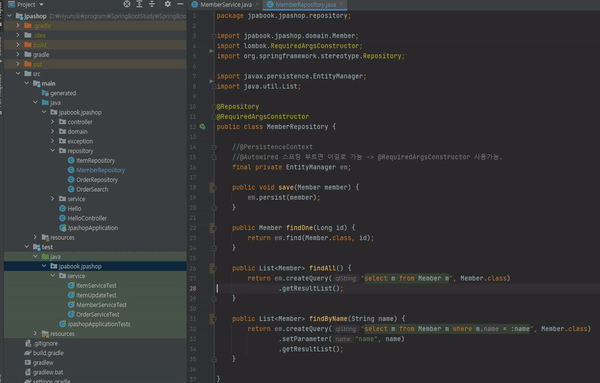The width and height of the screenshot is (600, 383).
Task: Open HelloController in project tree
Action: click(83, 218)
